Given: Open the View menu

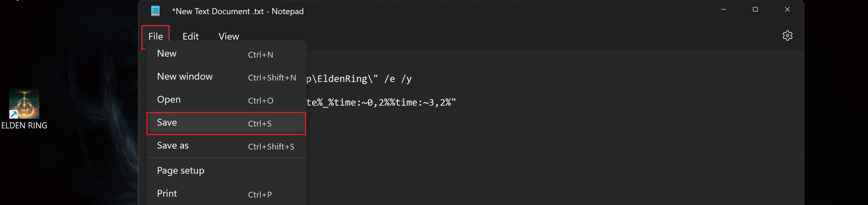Looking at the screenshot, I should tap(228, 36).
